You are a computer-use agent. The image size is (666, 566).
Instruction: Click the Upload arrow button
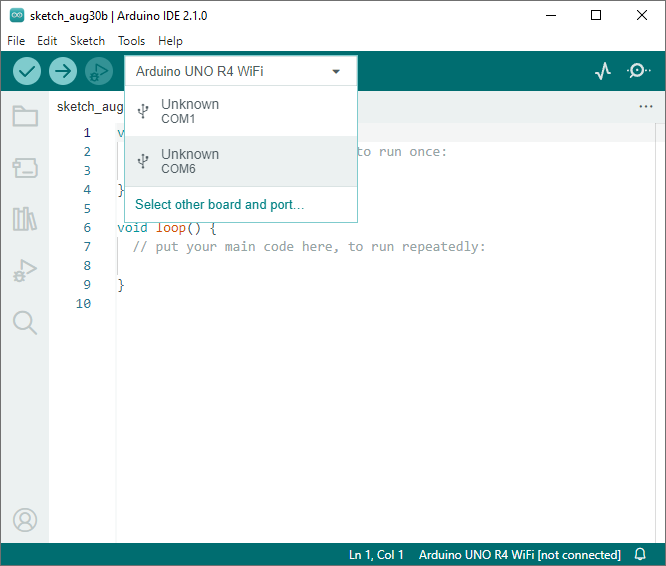tap(63, 71)
